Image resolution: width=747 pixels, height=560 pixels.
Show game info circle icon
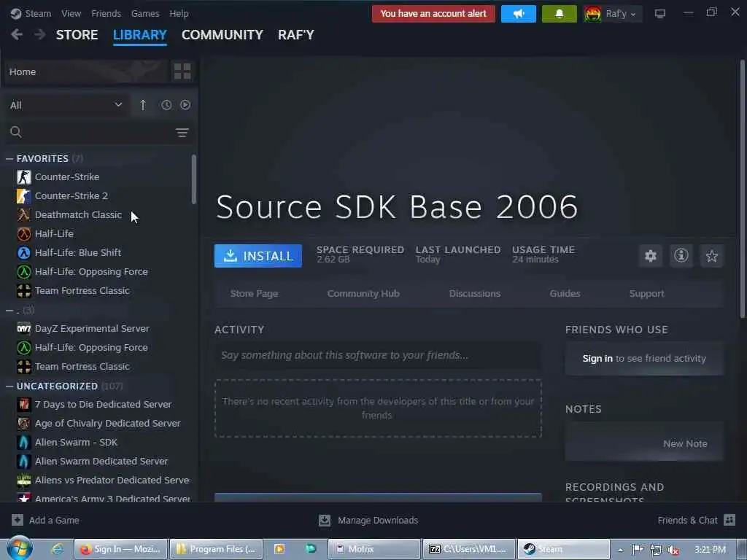[x=681, y=256]
